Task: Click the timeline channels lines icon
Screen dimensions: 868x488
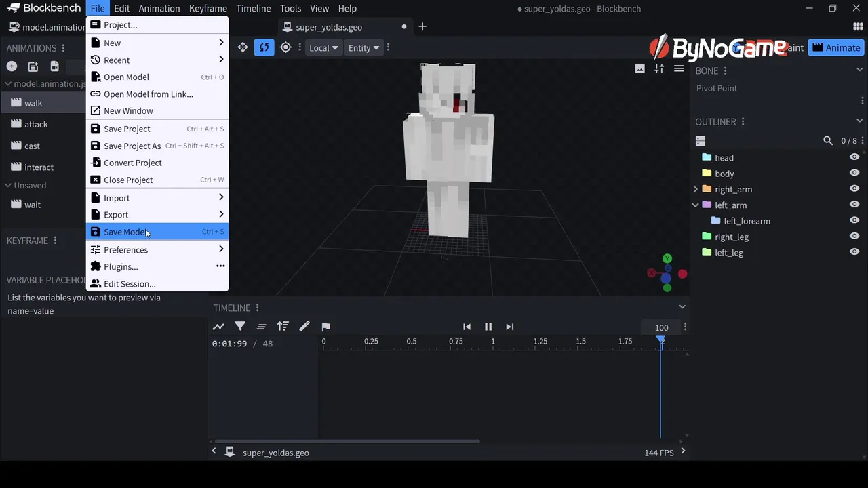Action: coord(261,327)
